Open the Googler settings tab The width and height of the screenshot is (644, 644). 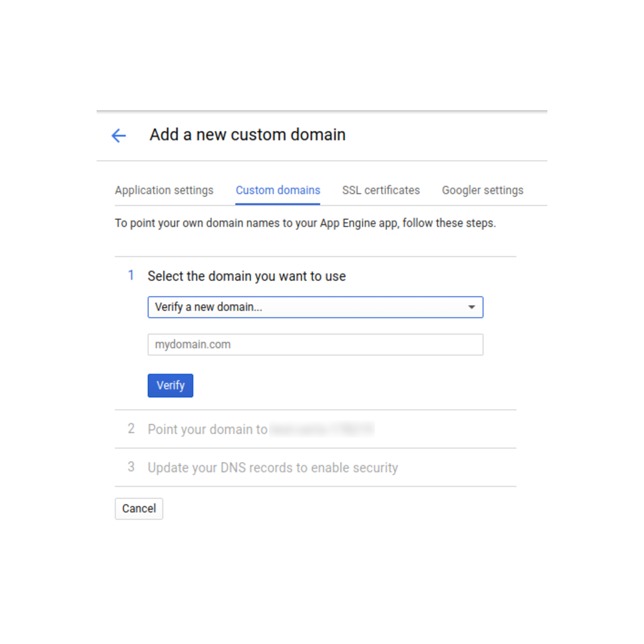click(482, 190)
